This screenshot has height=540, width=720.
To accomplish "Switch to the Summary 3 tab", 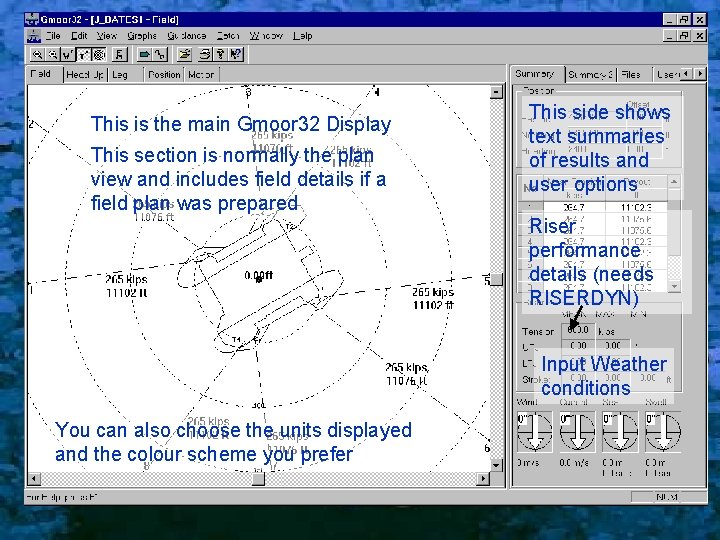I will click(590, 74).
